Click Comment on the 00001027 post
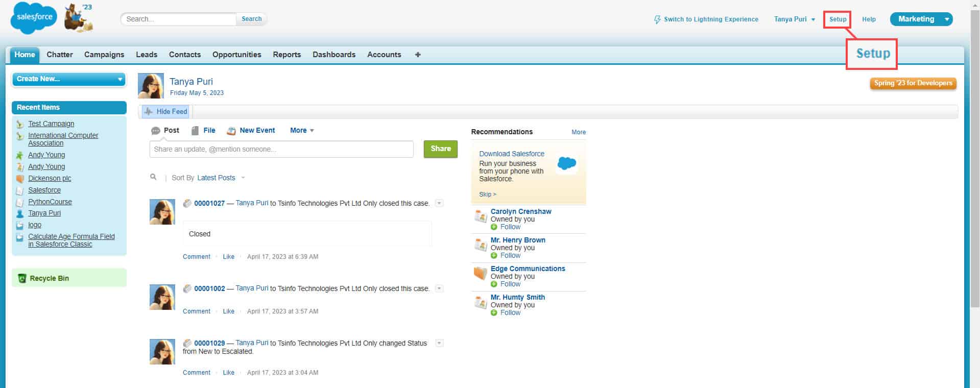 click(x=197, y=257)
